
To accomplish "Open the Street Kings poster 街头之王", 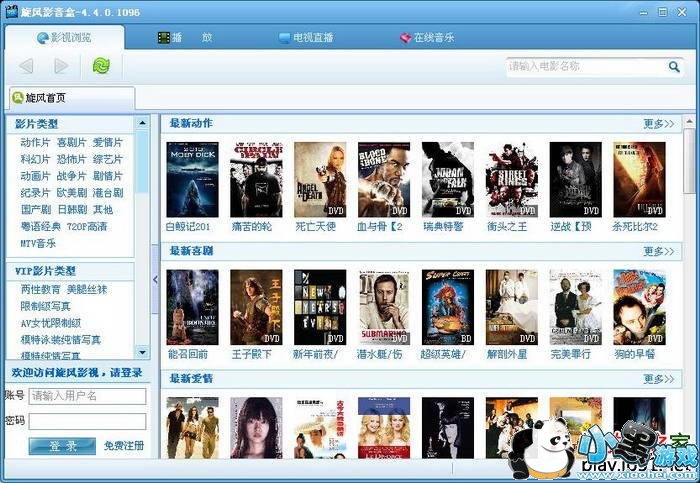I will pyautogui.click(x=512, y=179).
